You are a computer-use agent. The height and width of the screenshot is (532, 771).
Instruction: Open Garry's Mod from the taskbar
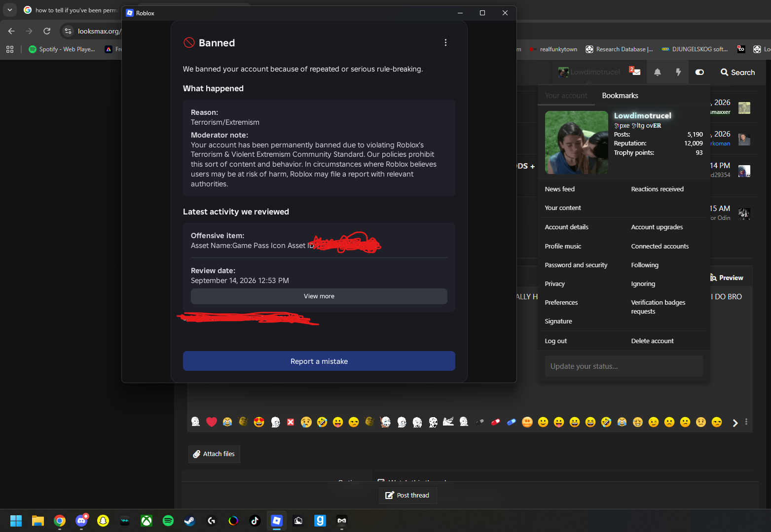tap(320, 521)
